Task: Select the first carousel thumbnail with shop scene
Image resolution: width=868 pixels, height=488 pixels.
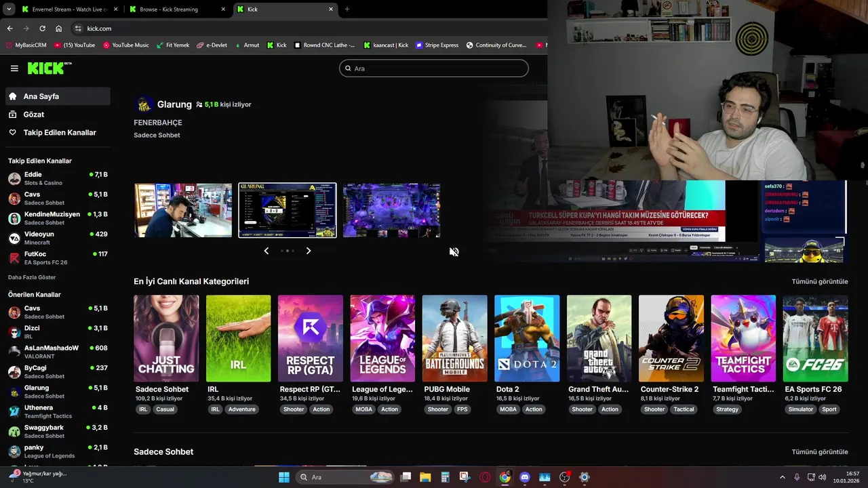Action: point(183,210)
